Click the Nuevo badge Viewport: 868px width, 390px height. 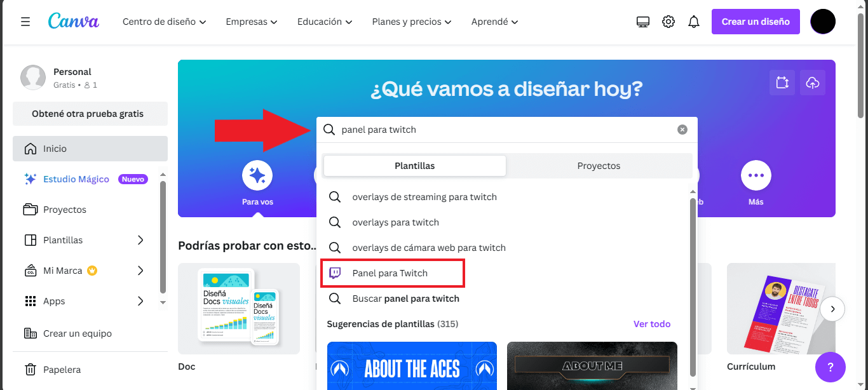click(x=133, y=179)
